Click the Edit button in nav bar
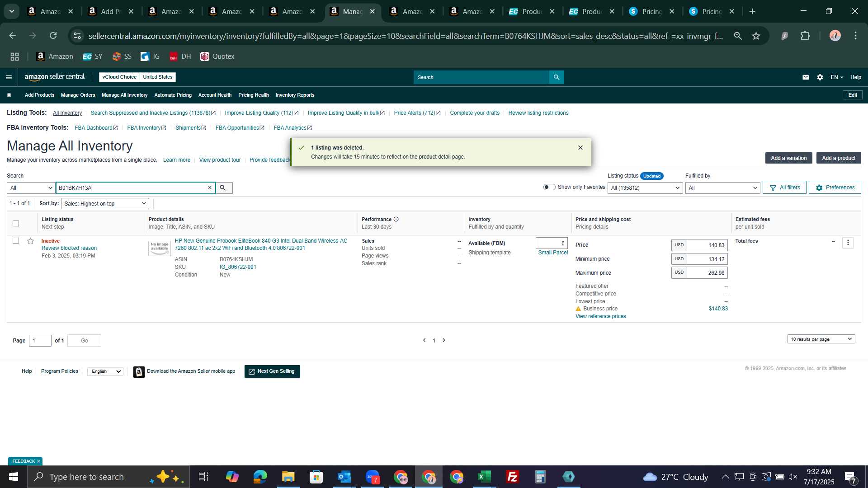The image size is (868, 488). (853, 95)
